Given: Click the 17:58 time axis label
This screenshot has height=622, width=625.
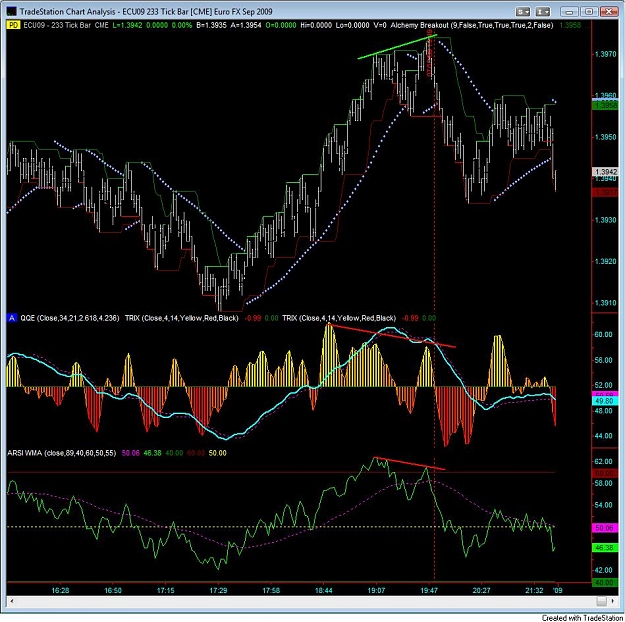Looking at the screenshot, I should tap(271, 590).
